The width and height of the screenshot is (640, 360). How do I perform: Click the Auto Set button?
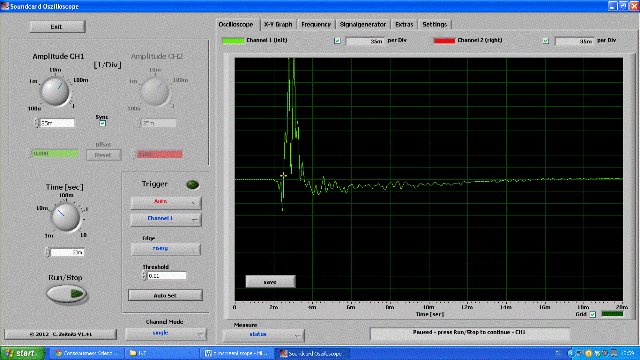(165, 295)
